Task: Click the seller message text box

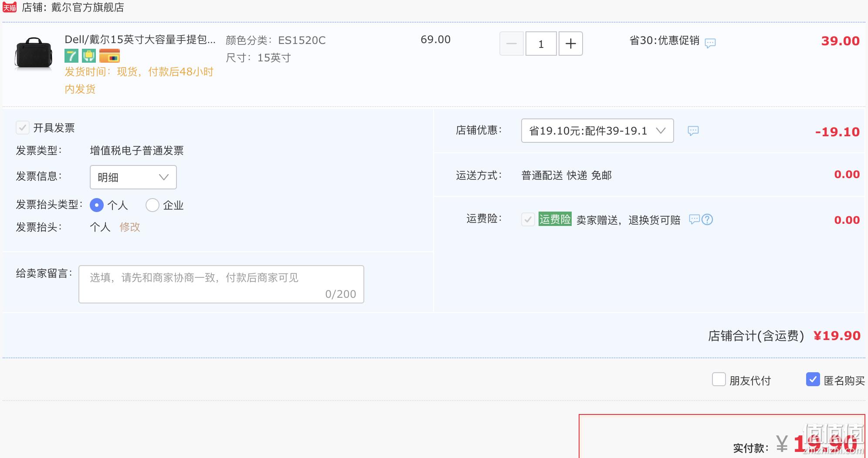Action: (x=221, y=284)
